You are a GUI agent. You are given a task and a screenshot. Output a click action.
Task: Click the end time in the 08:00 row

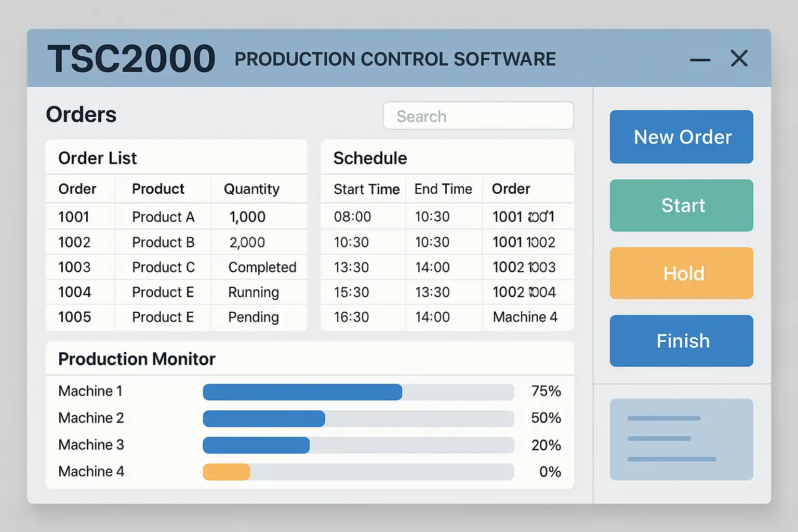click(432, 217)
